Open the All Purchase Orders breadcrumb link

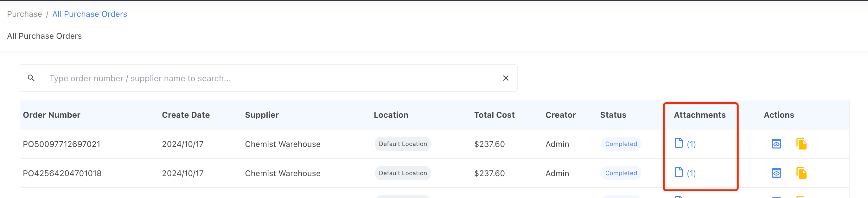coord(90,14)
